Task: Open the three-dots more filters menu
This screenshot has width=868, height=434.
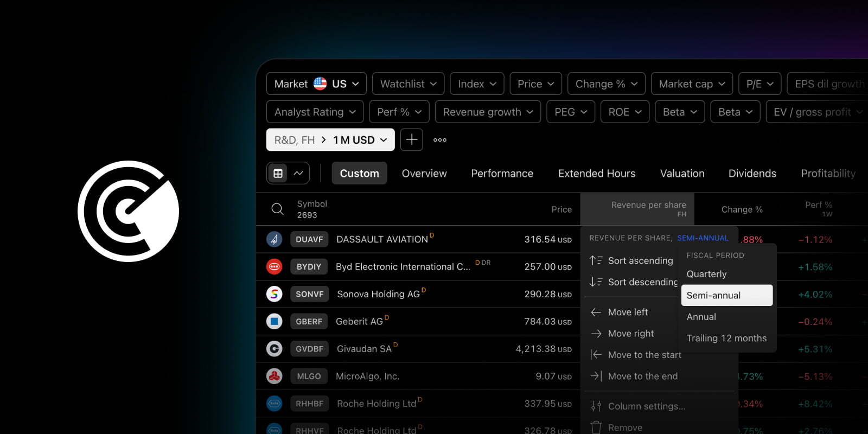Action: pyautogui.click(x=440, y=140)
